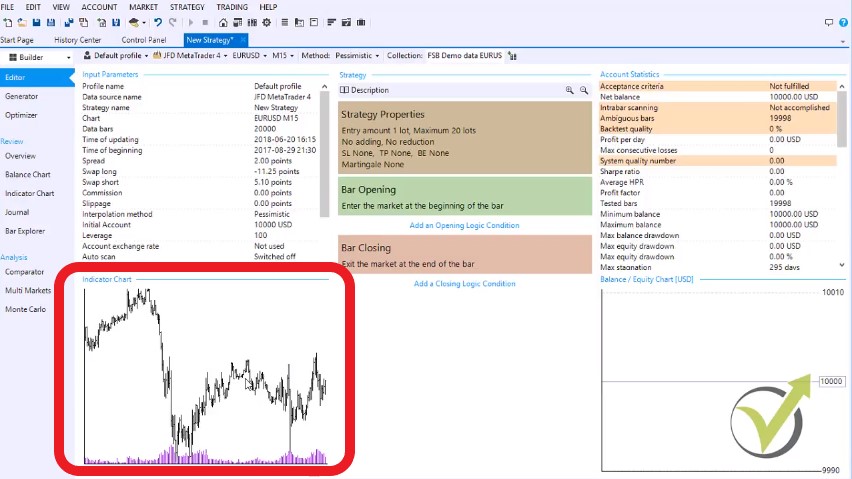This screenshot has height=479, width=852.
Task: Open the STRATEGY menu
Action: [187, 7]
